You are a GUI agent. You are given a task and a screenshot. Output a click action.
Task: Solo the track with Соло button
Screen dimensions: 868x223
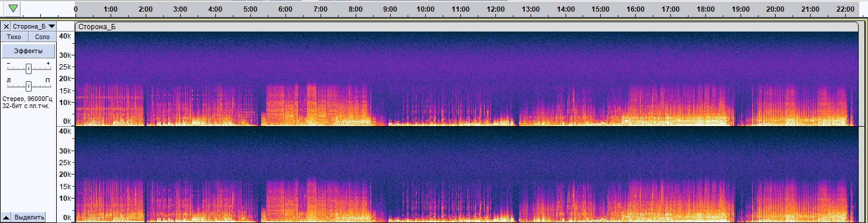pos(42,37)
